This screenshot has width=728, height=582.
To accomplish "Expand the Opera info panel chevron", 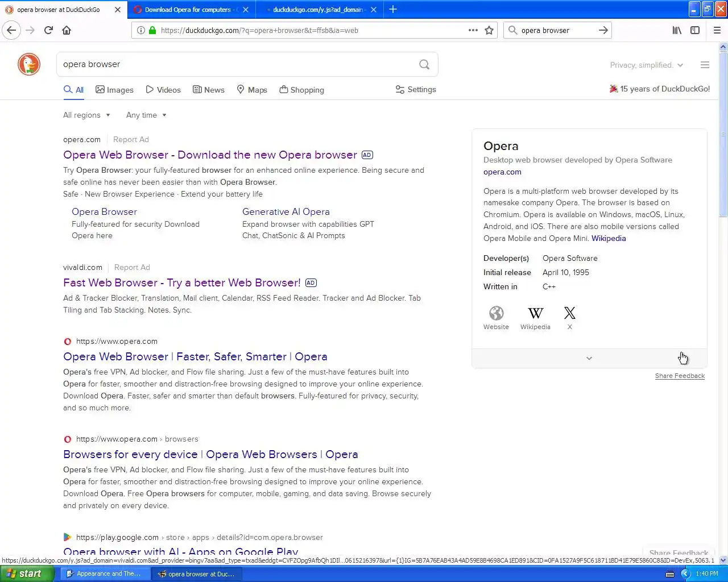I will [x=589, y=358].
